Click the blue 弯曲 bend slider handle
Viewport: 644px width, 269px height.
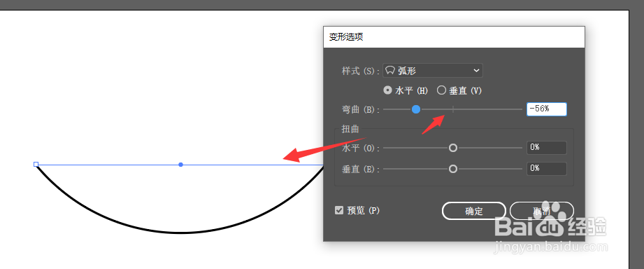(x=416, y=109)
